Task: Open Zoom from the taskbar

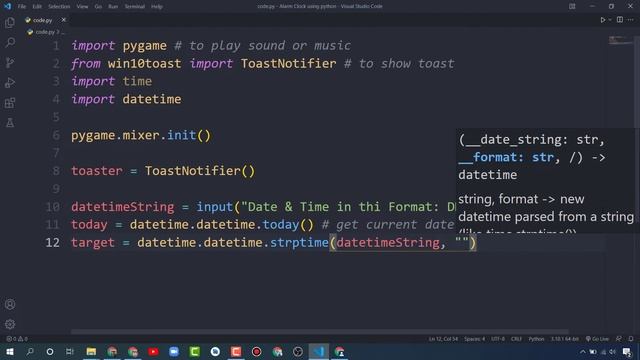Action: pyautogui.click(x=174, y=351)
